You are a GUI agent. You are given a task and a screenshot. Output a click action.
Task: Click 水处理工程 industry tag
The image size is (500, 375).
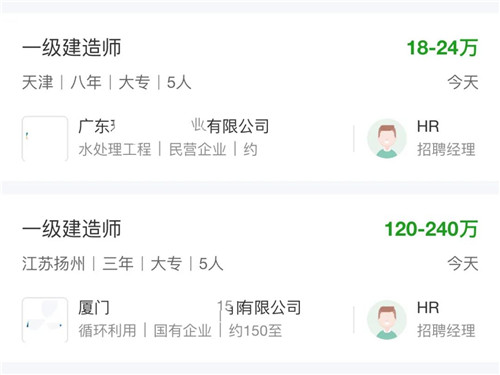(x=115, y=149)
